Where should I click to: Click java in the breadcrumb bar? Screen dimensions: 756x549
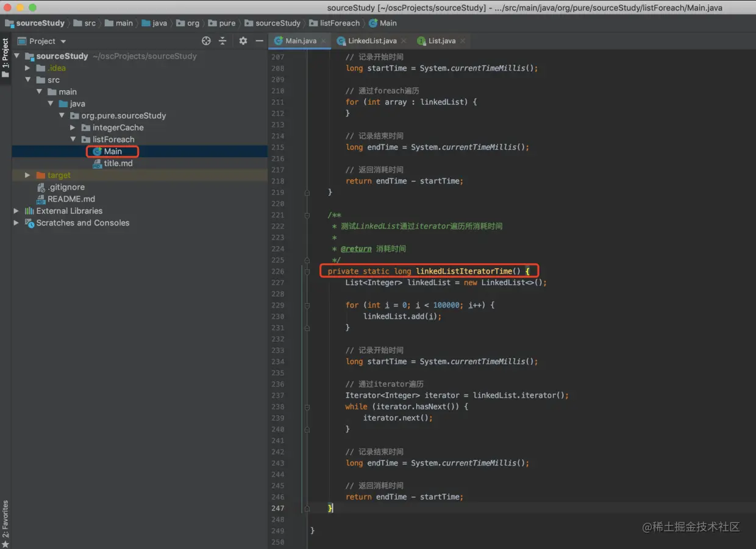tap(154, 23)
